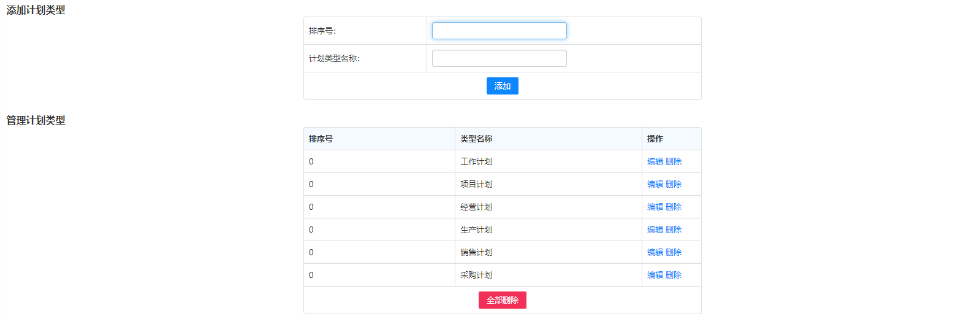
Task: Click the 排序号 input field
Action: [x=499, y=31]
